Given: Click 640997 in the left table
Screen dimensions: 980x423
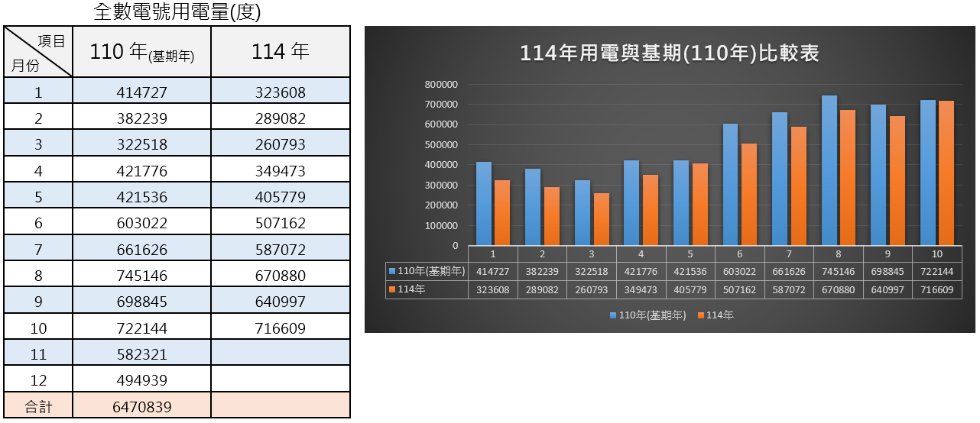Looking at the screenshot, I should click(281, 302).
